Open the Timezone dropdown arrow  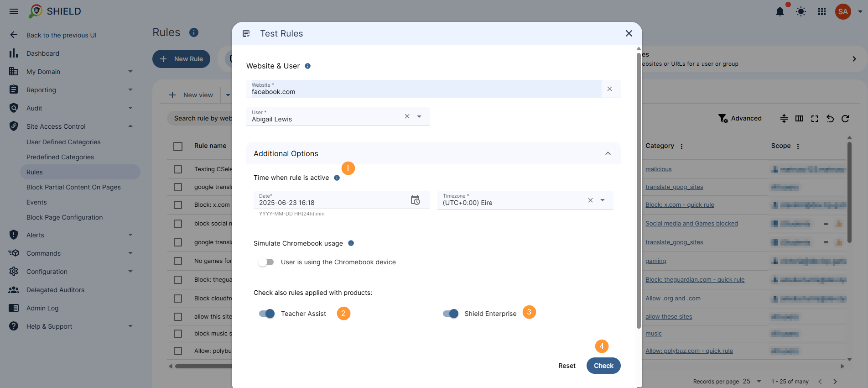coord(603,200)
